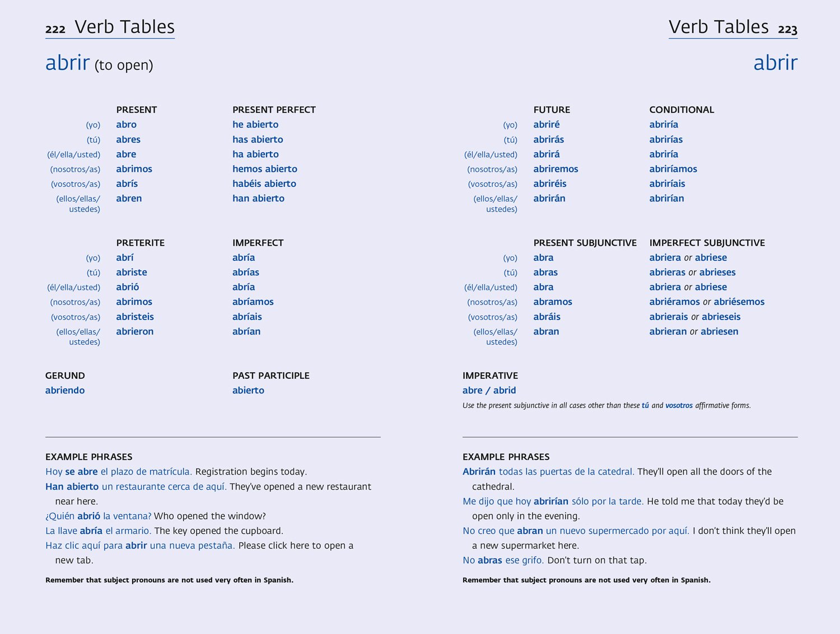Click the IMPERFECT SUBJUNCTIVE heading
The width and height of the screenshot is (840, 634).
click(707, 243)
